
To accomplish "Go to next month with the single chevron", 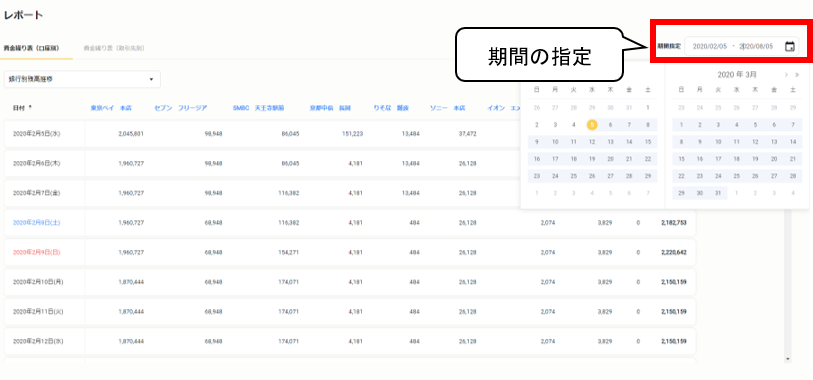I will tap(786, 75).
